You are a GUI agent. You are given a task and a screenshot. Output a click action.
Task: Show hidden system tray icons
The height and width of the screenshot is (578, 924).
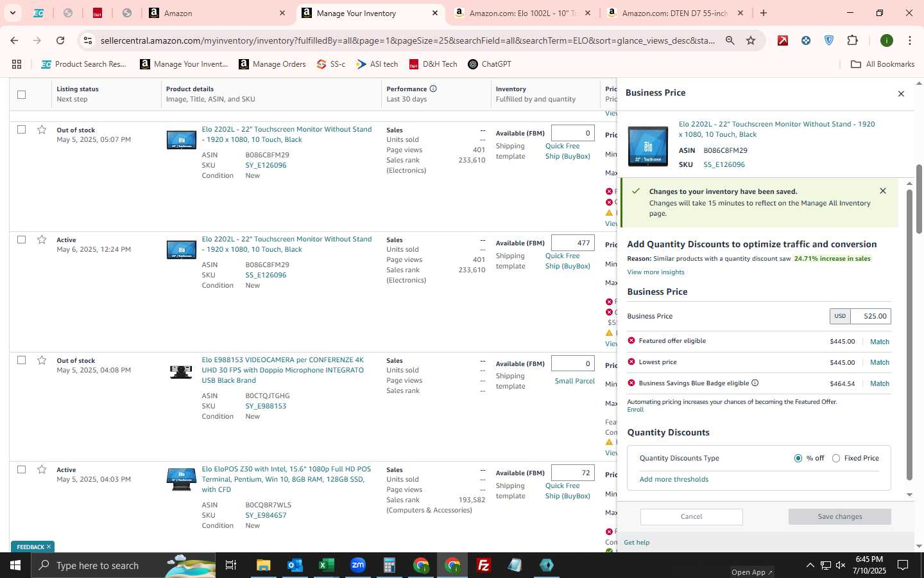pyautogui.click(x=810, y=565)
